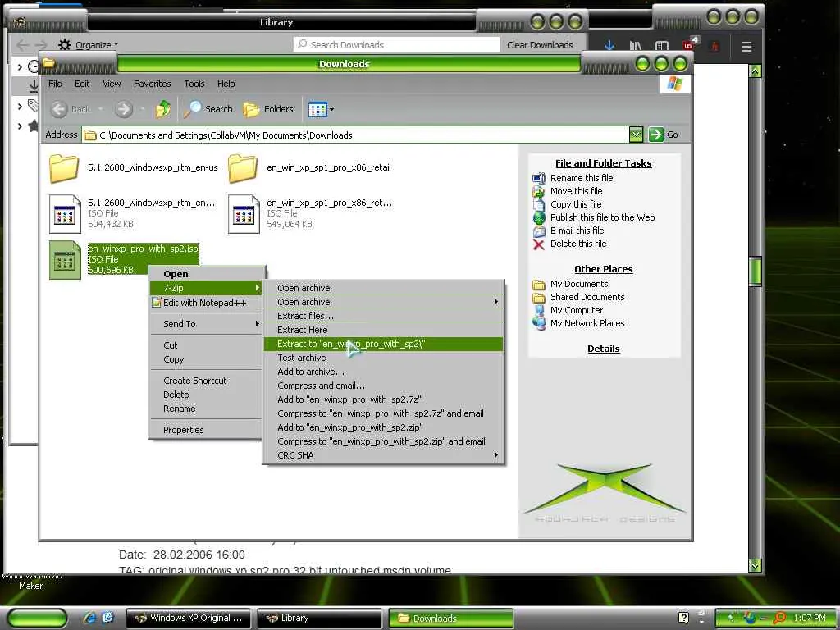The height and width of the screenshot is (630, 840).
Task: Open the Search toolbar button
Action: point(208,109)
